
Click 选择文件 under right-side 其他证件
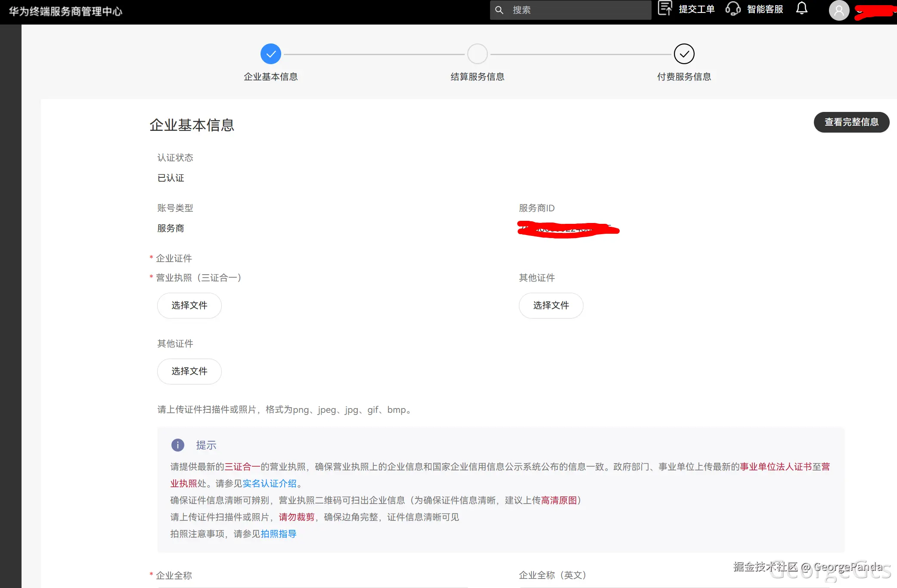551,305
